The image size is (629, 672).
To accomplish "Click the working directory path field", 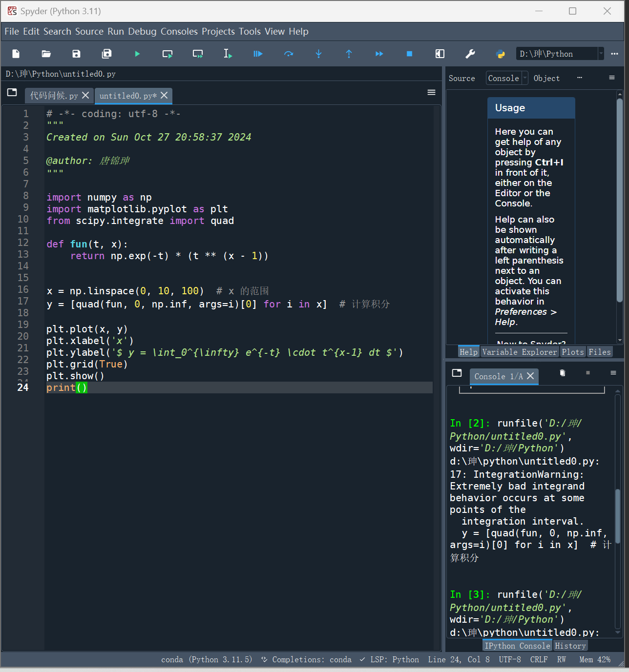I will click(557, 54).
